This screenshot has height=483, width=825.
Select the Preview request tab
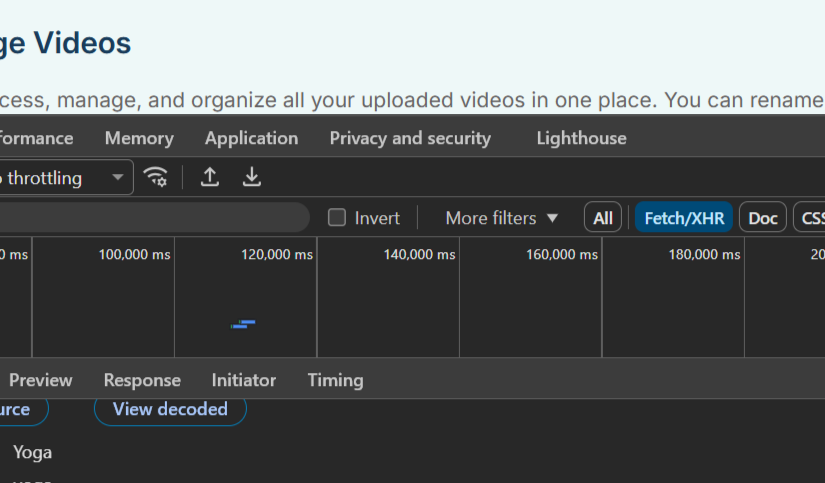point(41,380)
